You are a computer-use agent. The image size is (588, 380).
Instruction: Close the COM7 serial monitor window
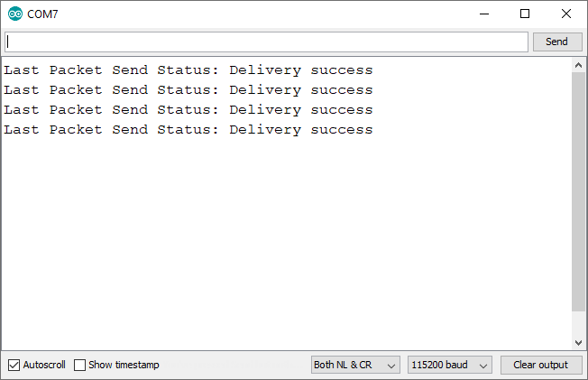click(x=566, y=14)
